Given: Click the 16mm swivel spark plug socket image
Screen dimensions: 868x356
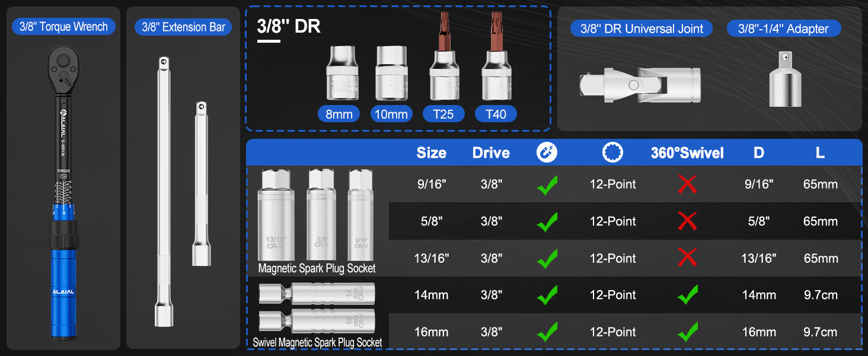Looking at the screenshot, I should (x=317, y=321).
